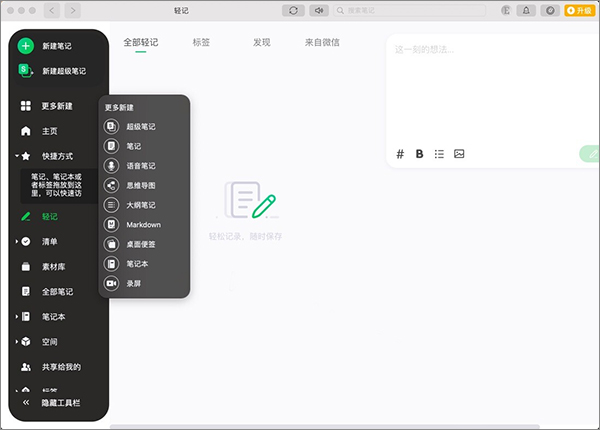The image size is (600, 430).
Task: Expand the notebooks tree arrow
Action: point(17,316)
